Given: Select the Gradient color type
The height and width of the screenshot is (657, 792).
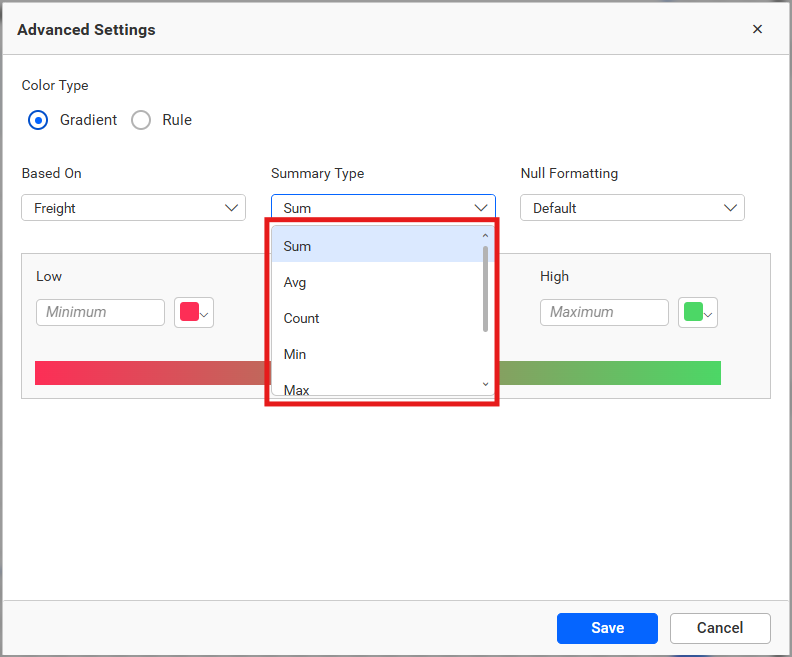Looking at the screenshot, I should coord(38,120).
